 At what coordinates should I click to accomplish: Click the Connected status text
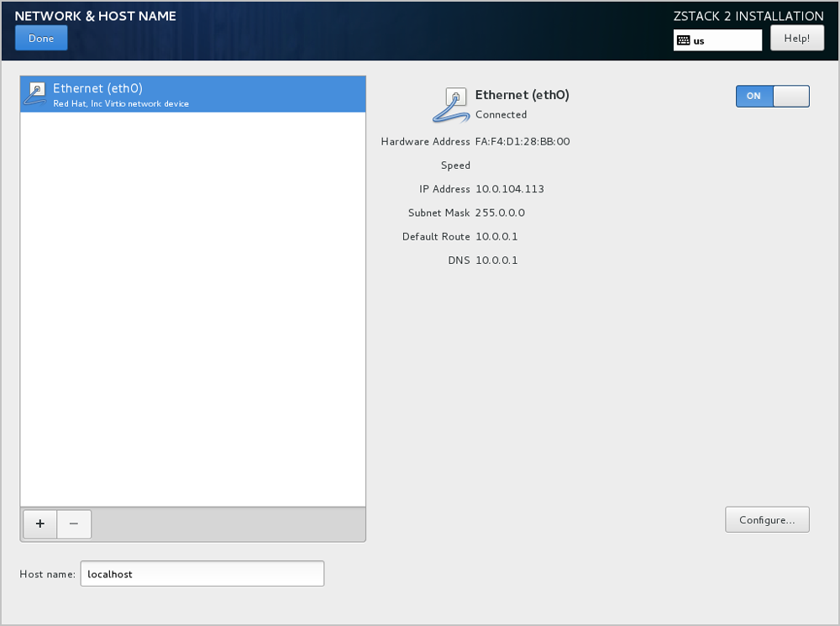click(x=501, y=115)
